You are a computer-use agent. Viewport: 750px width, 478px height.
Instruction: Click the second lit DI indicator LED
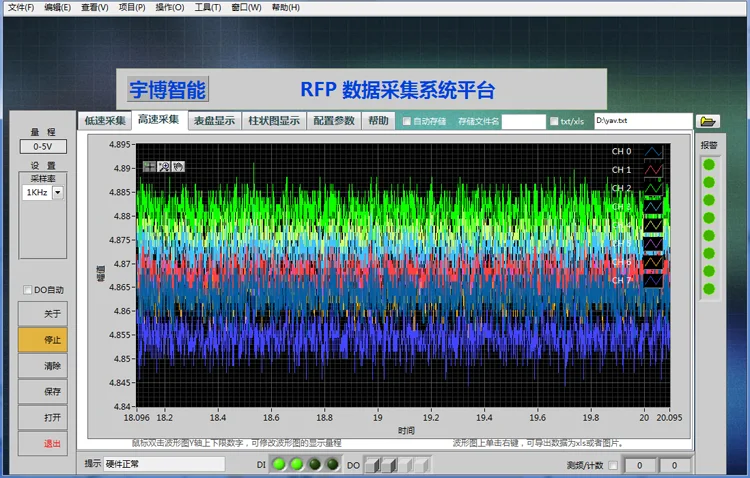297,464
